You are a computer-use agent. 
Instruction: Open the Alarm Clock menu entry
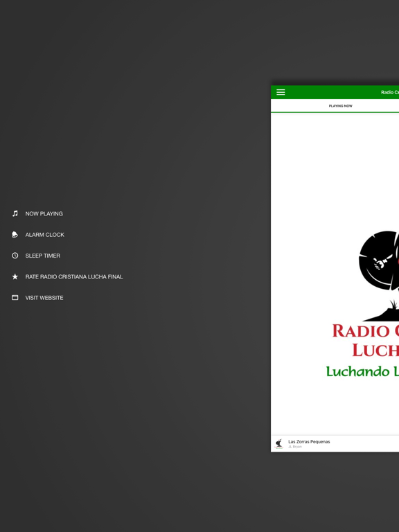pos(45,235)
